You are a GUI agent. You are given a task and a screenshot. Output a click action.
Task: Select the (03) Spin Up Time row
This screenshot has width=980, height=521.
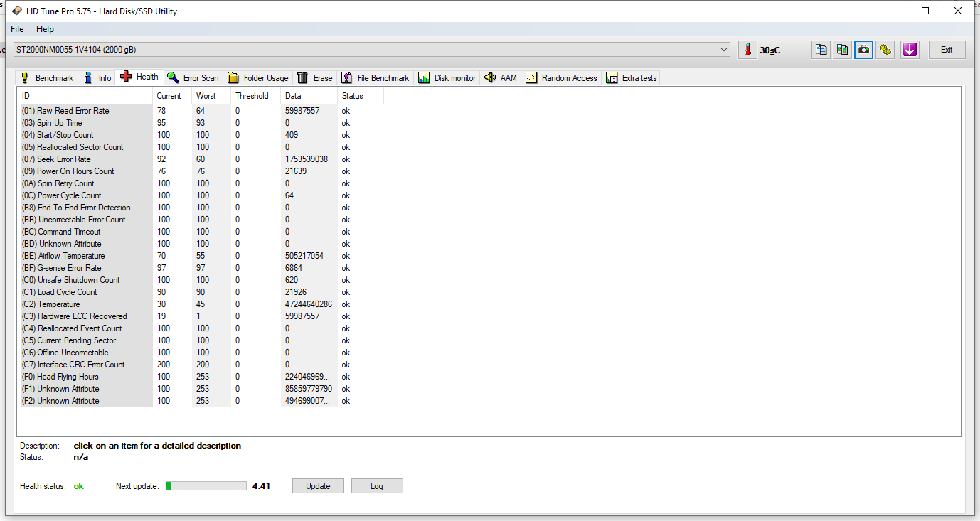[x=201, y=123]
